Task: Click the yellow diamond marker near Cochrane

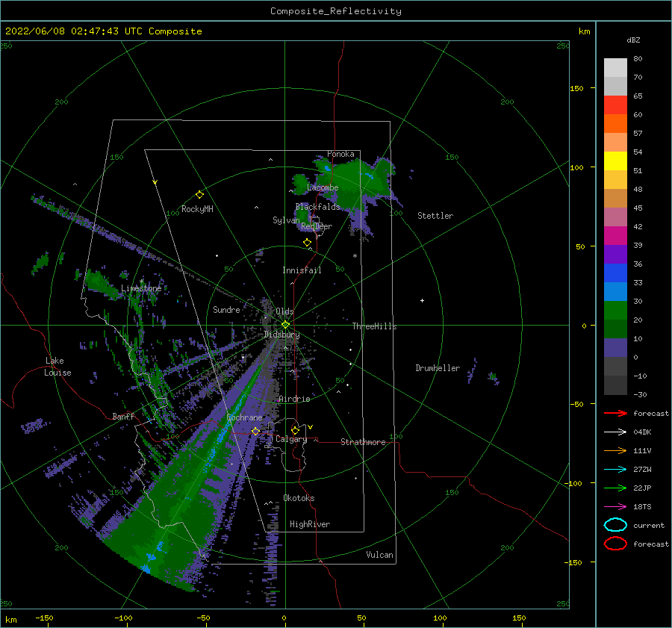Action: (255, 431)
